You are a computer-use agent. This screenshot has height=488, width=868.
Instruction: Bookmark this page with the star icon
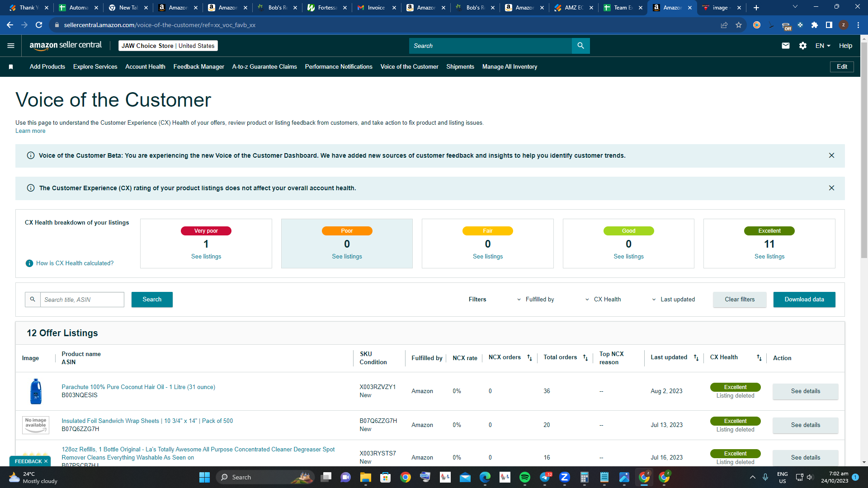[x=739, y=25]
